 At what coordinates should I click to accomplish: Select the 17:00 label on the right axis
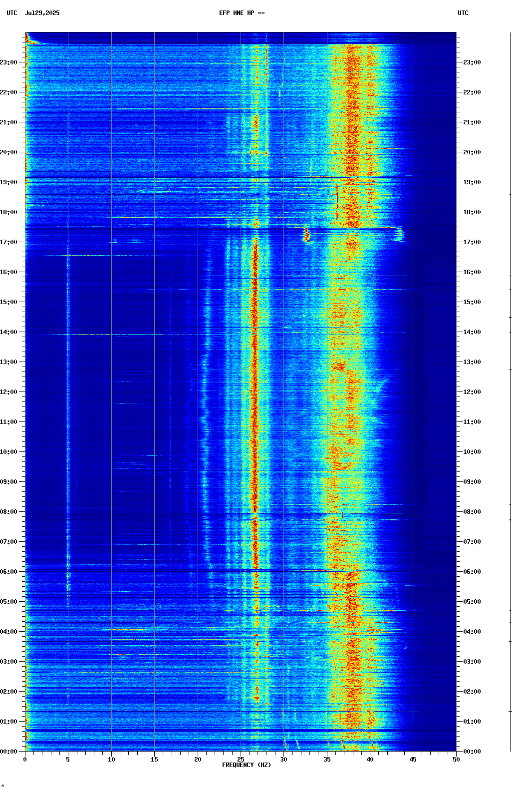pyautogui.click(x=472, y=242)
